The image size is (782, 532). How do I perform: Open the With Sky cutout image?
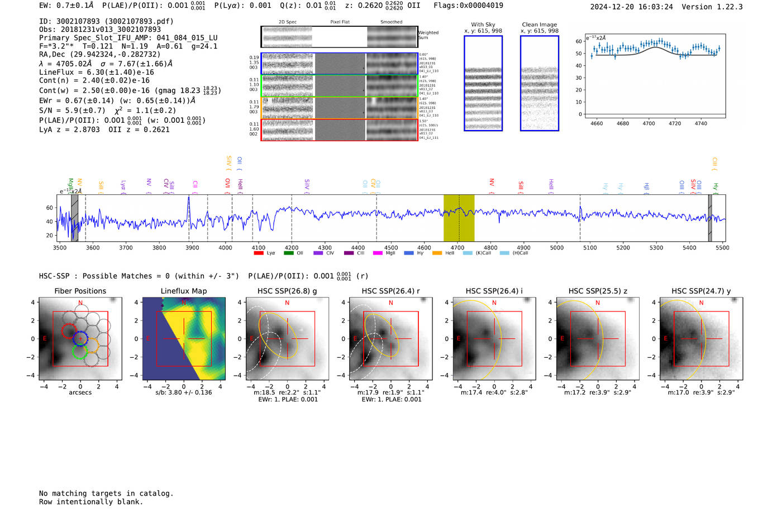point(483,83)
